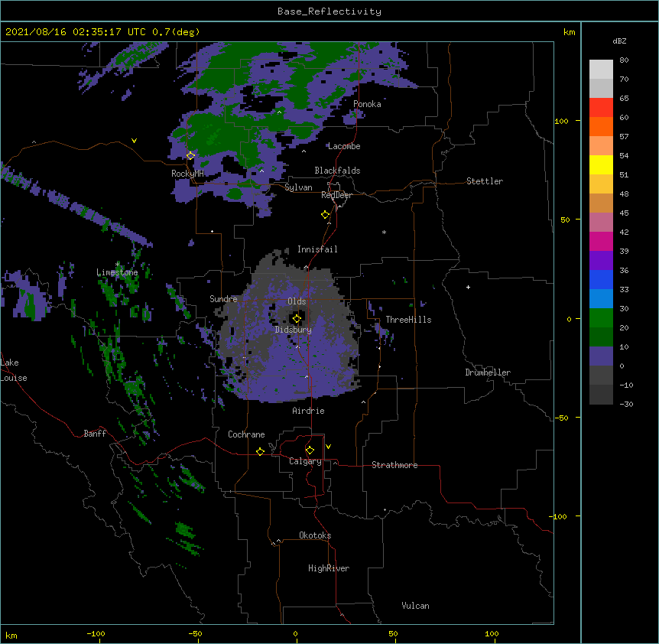Viewport: 659px width, 644px height.
Task: Click the Drumheller label
Action: (488, 372)
